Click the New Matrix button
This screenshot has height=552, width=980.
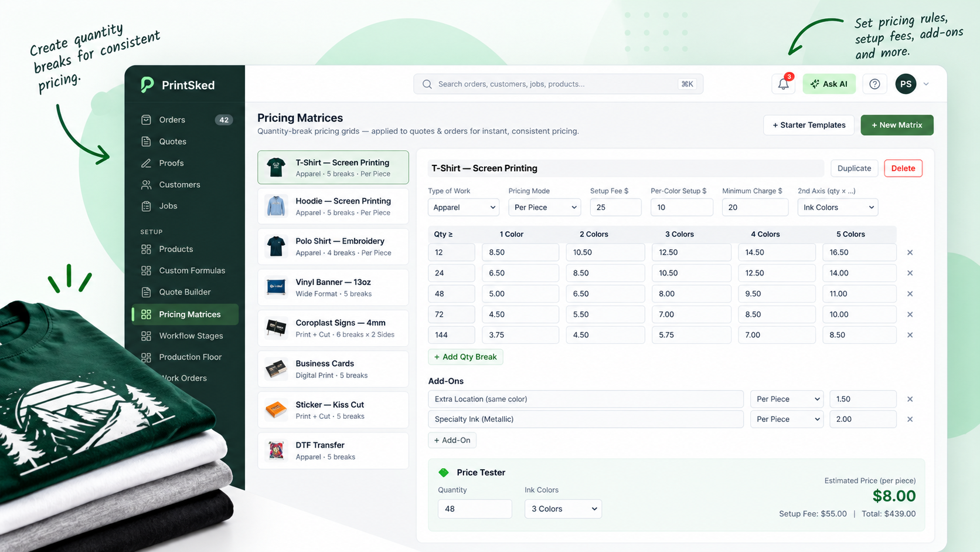point(897,125)
